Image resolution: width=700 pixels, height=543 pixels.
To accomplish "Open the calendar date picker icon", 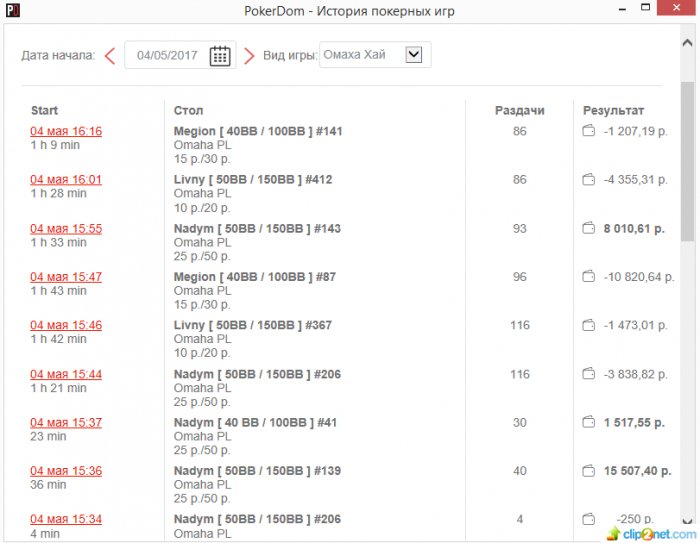I will point(220,56).
